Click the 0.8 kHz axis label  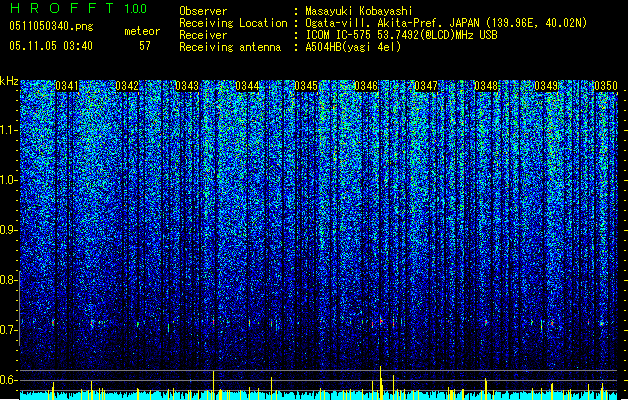pos(8,280)
